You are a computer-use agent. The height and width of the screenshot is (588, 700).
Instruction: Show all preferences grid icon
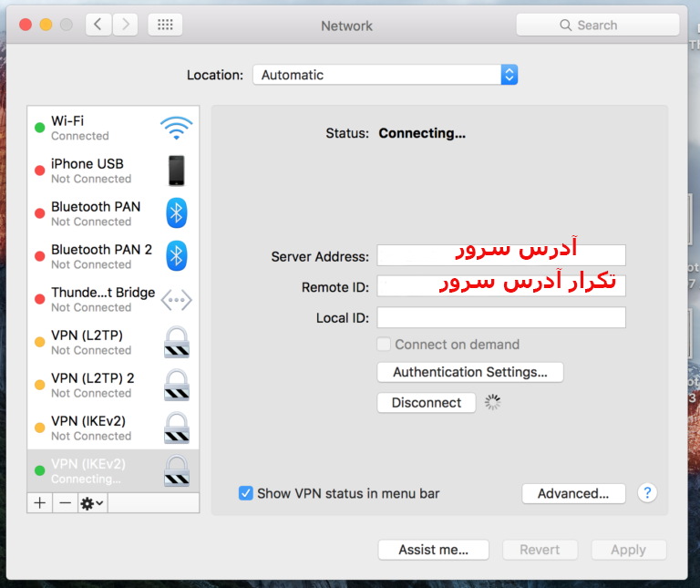tap(164, 25)
